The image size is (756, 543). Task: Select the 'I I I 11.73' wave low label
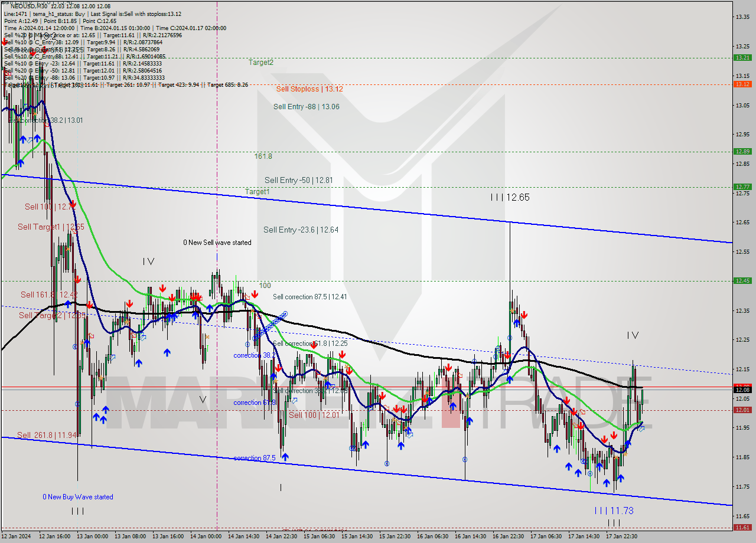[x=614, y=511]
